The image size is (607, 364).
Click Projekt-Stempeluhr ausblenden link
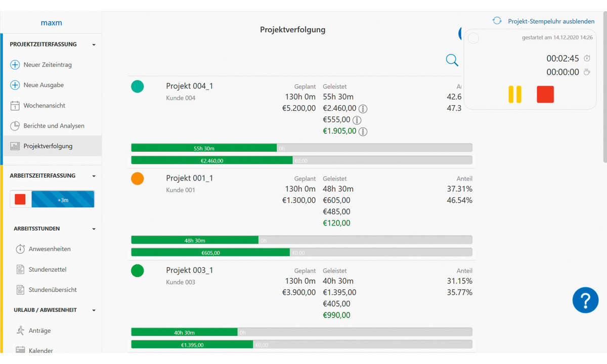551,21
